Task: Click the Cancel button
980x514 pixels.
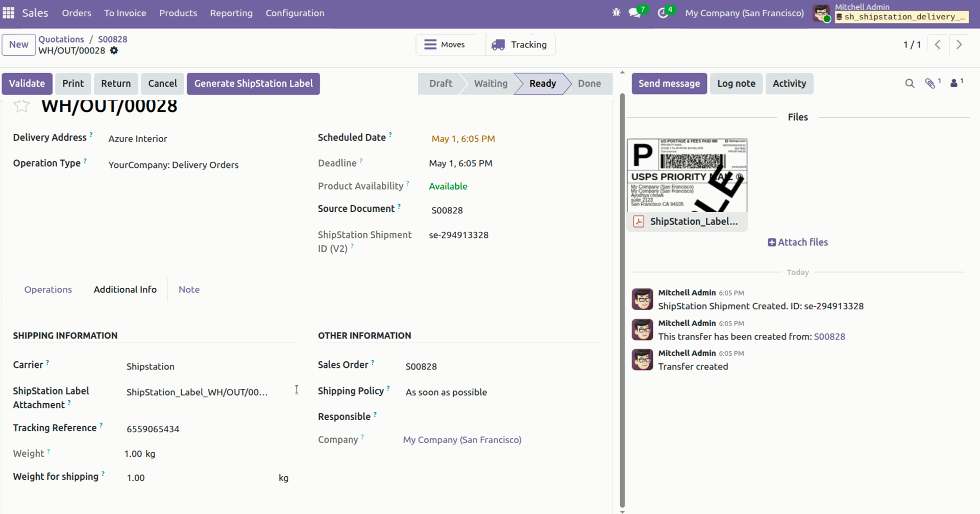Action: [x=162, y=84]
